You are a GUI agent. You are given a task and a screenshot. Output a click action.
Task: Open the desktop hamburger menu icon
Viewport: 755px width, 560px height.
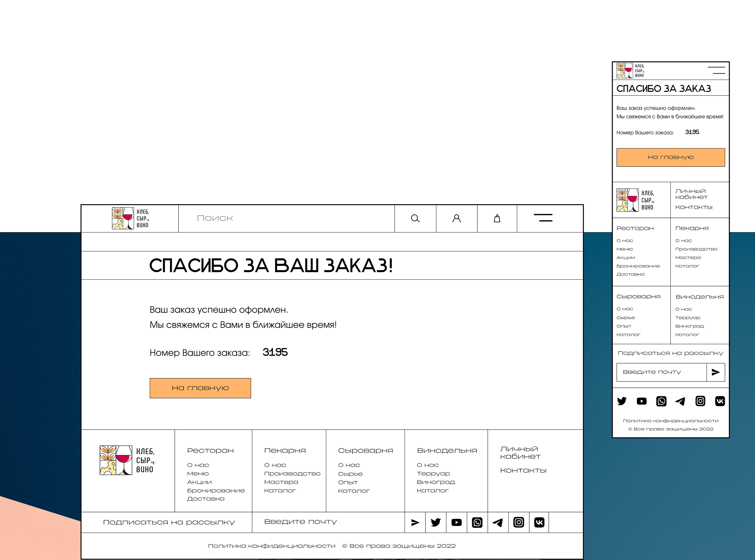click(543, 218)
